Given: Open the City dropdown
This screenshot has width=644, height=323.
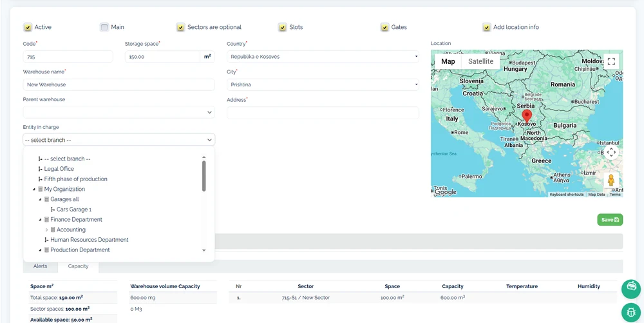Looking at the screenshot, I should [323, 84].
